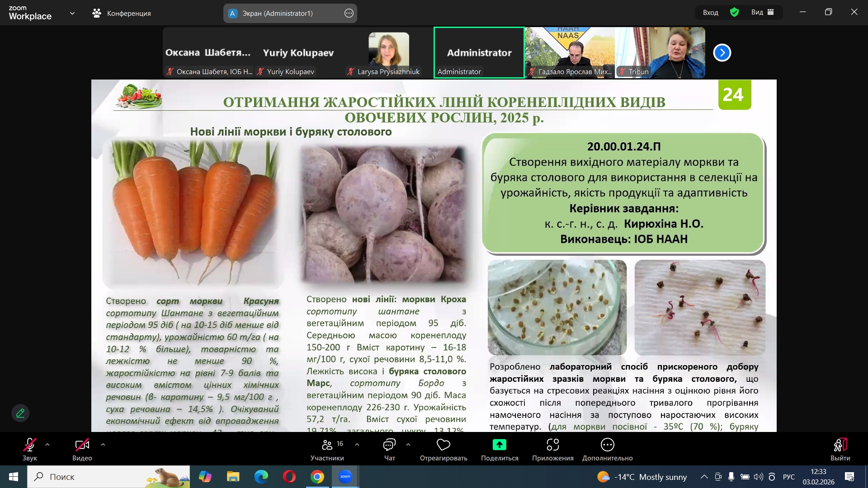Click the Отреагировать reactions heart icon
868x488 pixels.
[x=443, y=445]
